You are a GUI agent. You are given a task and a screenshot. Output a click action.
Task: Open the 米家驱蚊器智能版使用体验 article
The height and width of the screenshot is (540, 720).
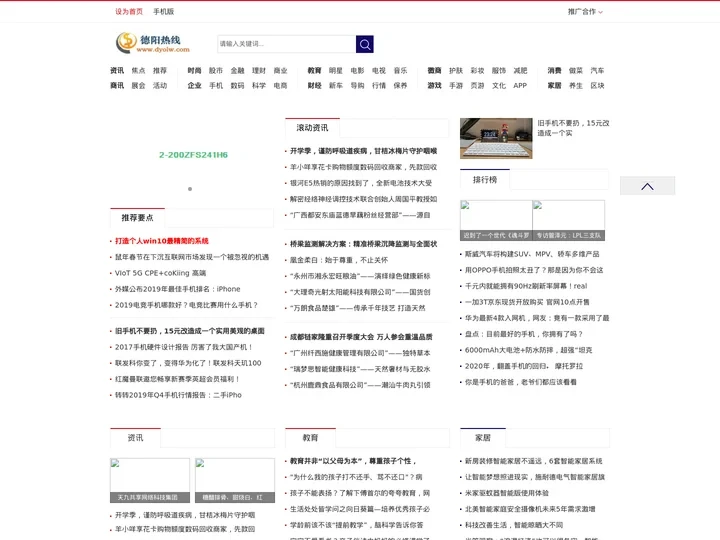pos(506,493)
